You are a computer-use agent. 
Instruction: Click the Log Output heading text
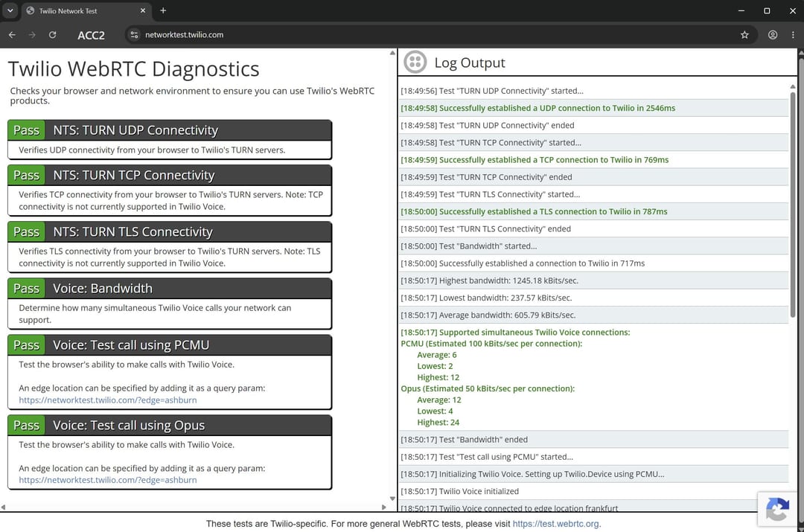point(470,63)
